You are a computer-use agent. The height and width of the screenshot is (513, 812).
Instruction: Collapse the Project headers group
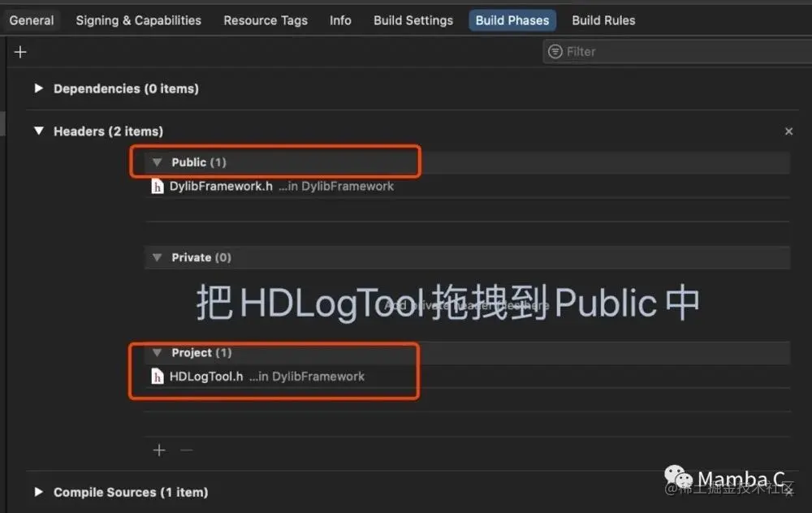157,352
